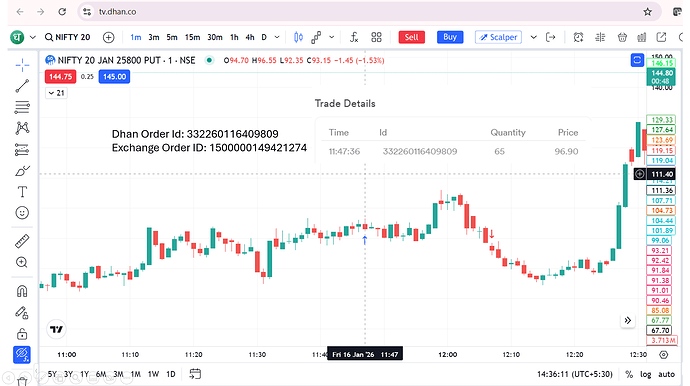690x386 pixels.
Task: Toggle percent scale mode
Action: point(629,374)
